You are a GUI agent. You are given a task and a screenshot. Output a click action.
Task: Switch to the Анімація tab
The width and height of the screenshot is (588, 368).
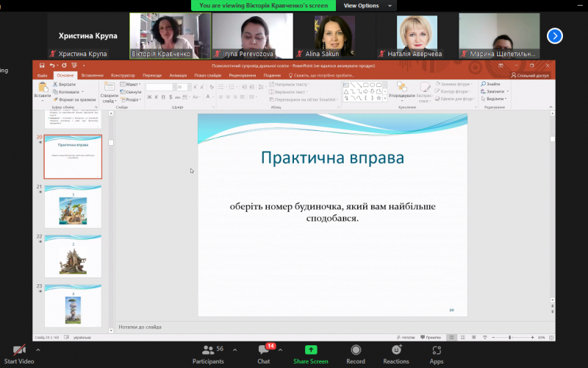178,76
